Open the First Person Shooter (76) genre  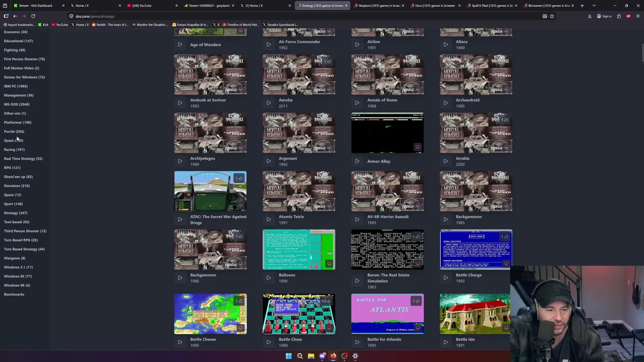click(24, 59)
